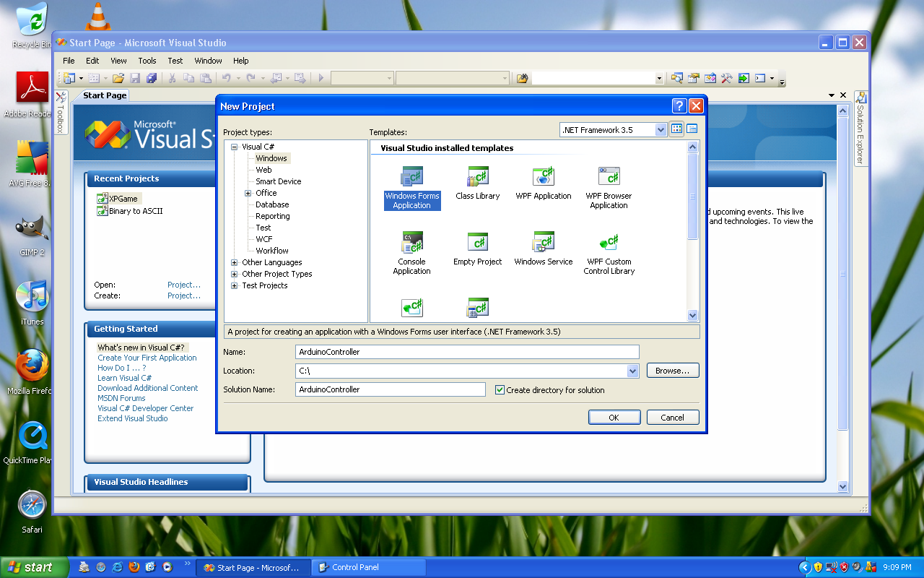The image size is (924, 578).
Task: Pick the Windows Service template
Action: click(x=544, y=249)
